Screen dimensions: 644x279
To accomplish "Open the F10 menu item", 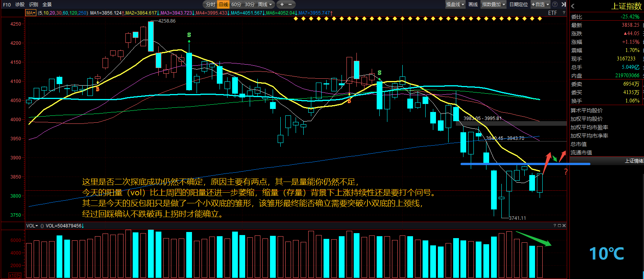I will coord(7,5).
